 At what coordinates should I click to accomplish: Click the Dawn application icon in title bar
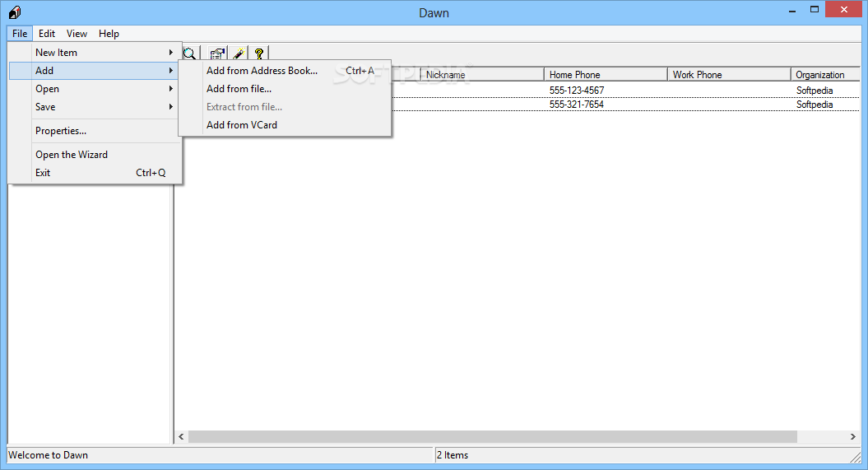(15, 12)
